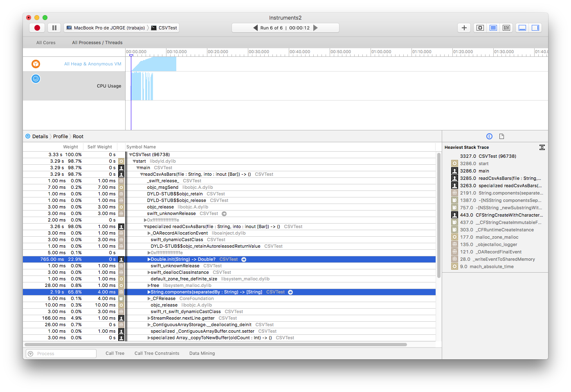Screen dimensions: 571x392
Task: Click the Profile breadcrumb item
Action: 61,137
